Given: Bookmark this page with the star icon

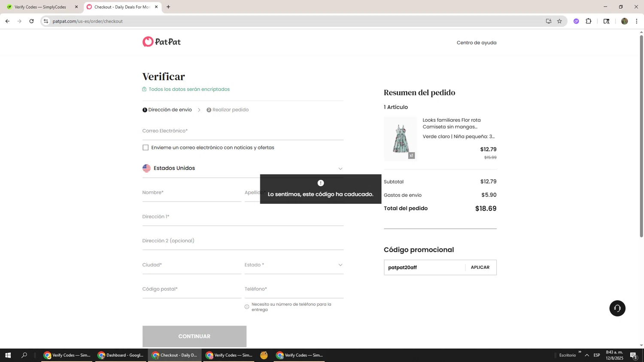Looking at the screenshot, I should coord(559,21).
